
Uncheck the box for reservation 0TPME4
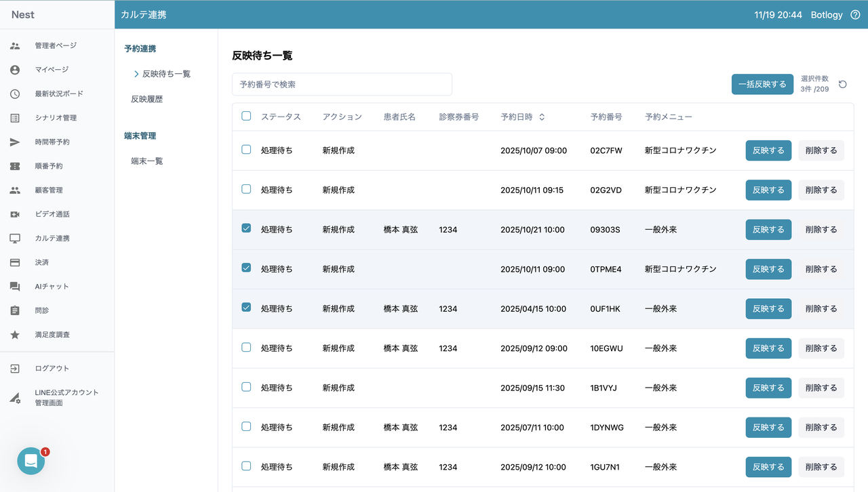click(246, 268)
